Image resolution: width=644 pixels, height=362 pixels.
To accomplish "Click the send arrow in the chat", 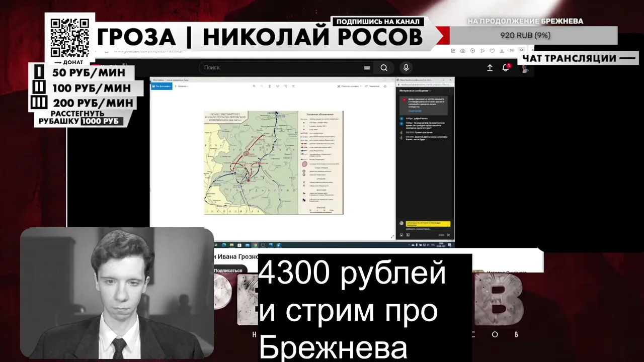I will 449,235.
